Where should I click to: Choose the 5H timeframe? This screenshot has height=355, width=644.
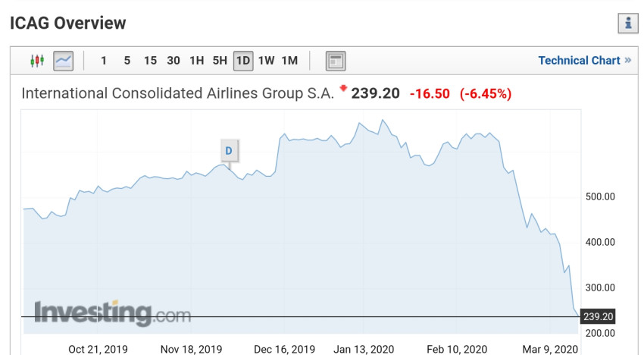(x=220, y=61)
